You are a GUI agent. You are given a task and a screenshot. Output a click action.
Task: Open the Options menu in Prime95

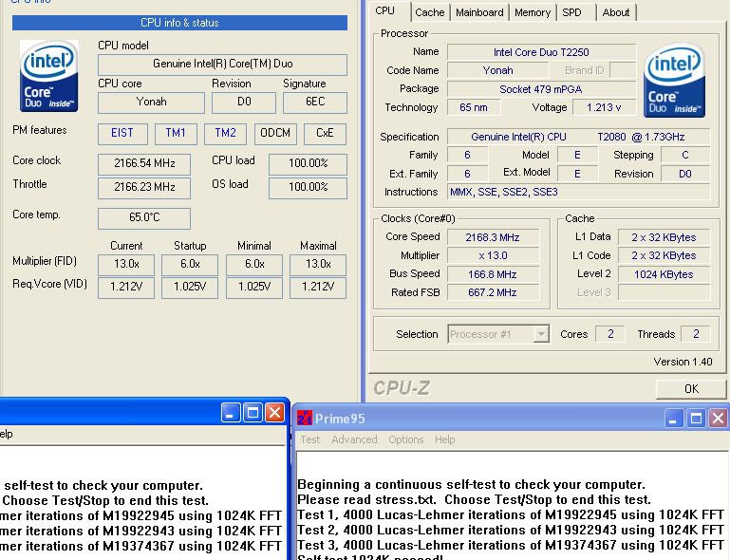pyautogui.click(x=405, y=439)
